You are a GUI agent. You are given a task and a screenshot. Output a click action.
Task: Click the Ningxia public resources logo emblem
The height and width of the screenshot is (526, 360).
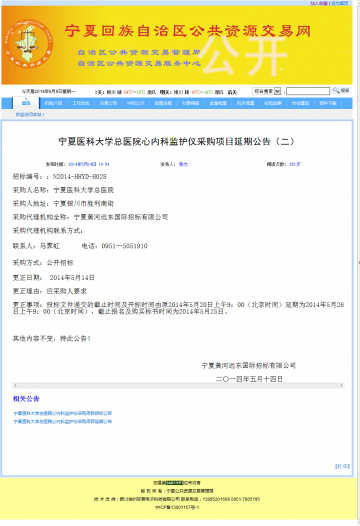click(x=30, y=44)
